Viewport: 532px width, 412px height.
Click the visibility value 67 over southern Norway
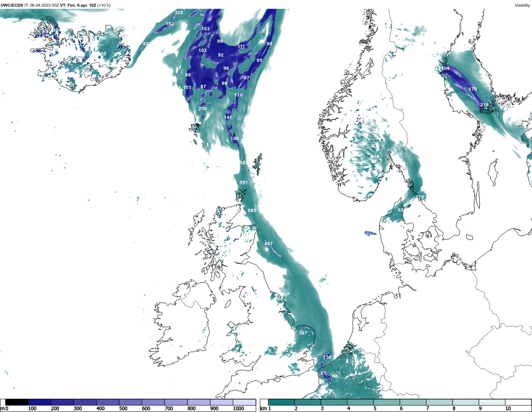pyautogui.click(x=360, y=168)
